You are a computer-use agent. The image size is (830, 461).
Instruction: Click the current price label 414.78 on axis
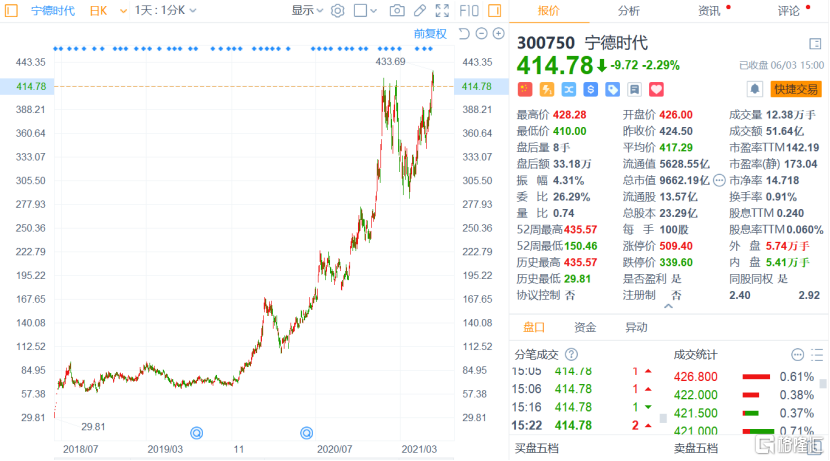click(x=31, y=86)
